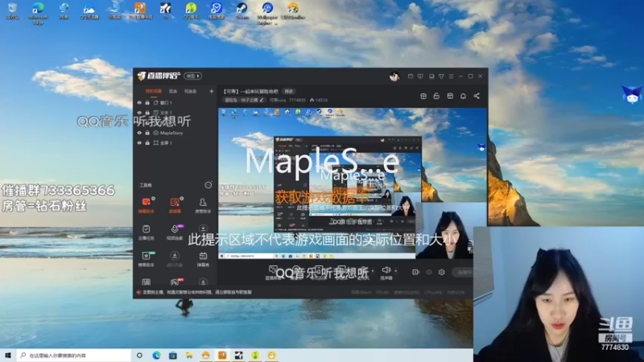Click the blue cat floating widget on desktop

(x=632, y=94)
